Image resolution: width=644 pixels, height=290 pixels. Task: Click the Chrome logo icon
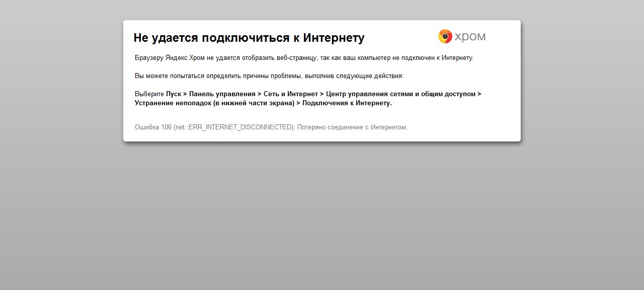tap(445, 36)
